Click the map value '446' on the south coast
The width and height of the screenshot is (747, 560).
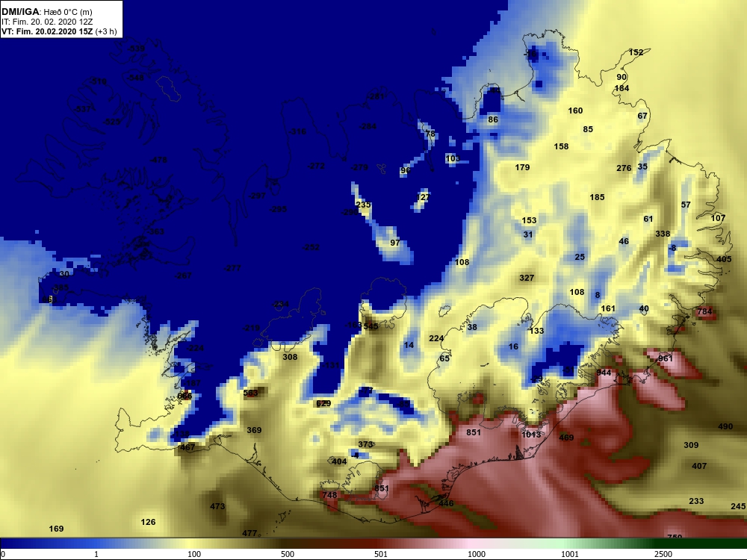pos(447,503)
